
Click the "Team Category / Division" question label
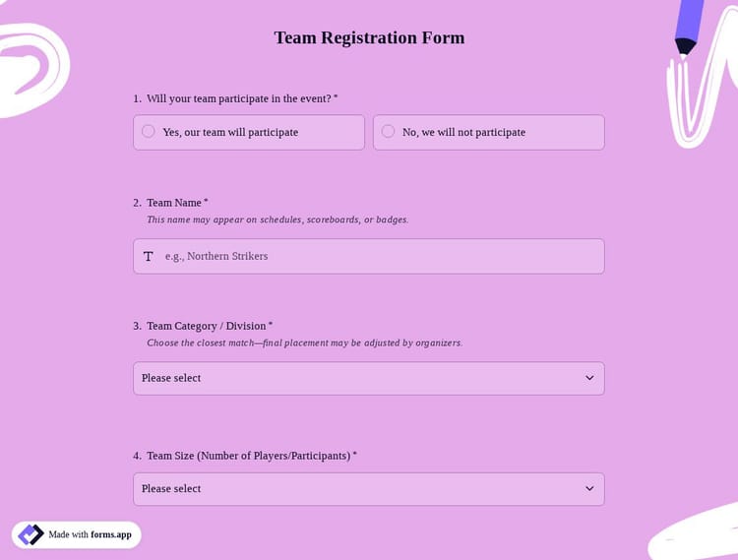207,326
